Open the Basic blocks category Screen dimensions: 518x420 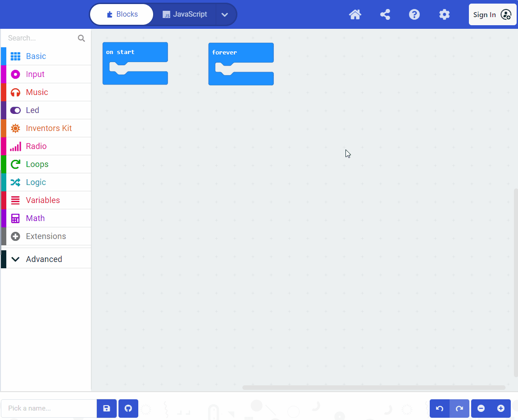click(x=46, y=56)
